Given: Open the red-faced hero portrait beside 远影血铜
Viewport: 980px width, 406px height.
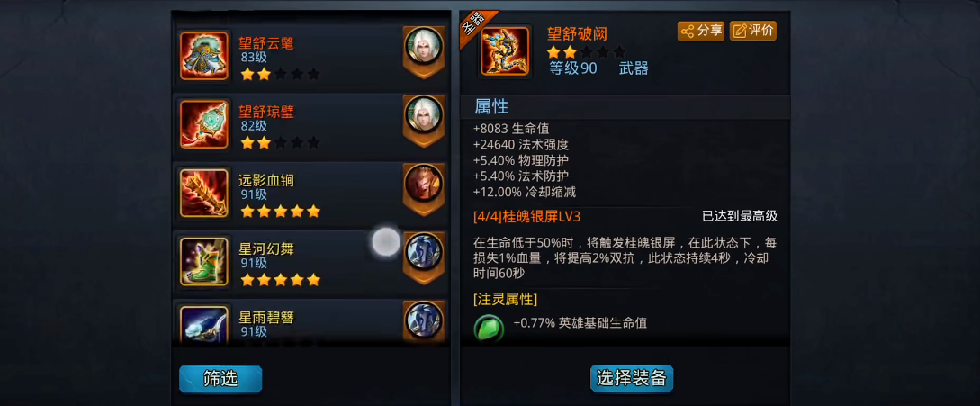Looking at the screenshot, I should [x=424, y=184].
